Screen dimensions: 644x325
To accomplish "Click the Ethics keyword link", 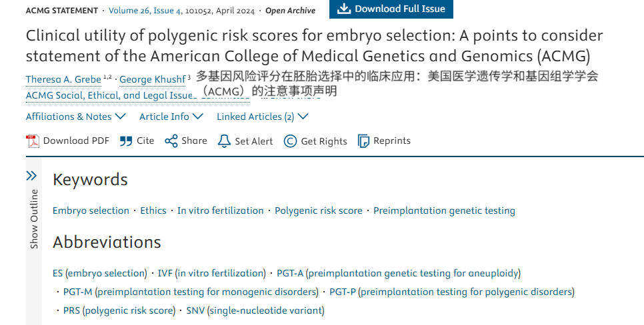I will (153, 210).
